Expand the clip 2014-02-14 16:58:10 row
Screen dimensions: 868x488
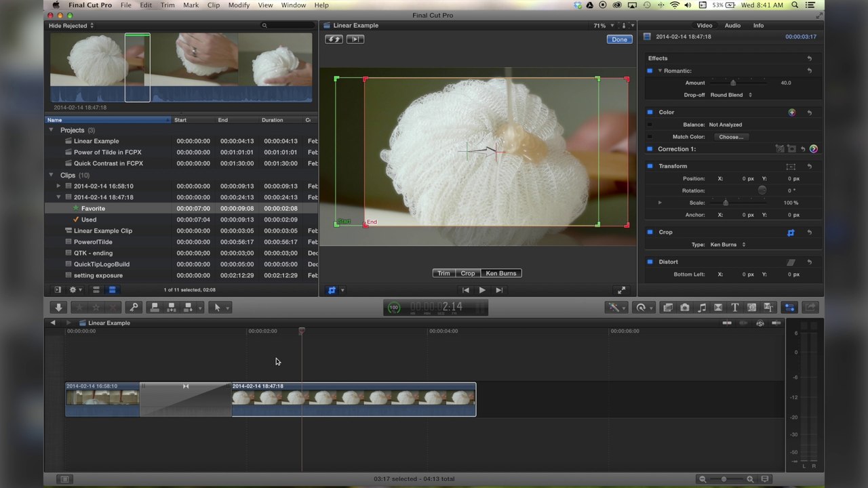tap(58, 186)
